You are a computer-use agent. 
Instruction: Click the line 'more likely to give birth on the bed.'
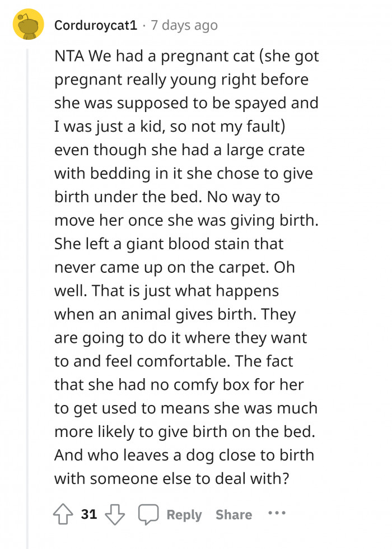[185, 431]
